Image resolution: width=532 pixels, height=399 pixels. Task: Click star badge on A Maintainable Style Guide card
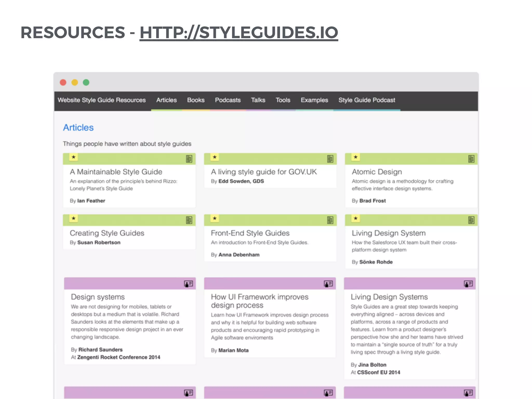tap(74, 157)
